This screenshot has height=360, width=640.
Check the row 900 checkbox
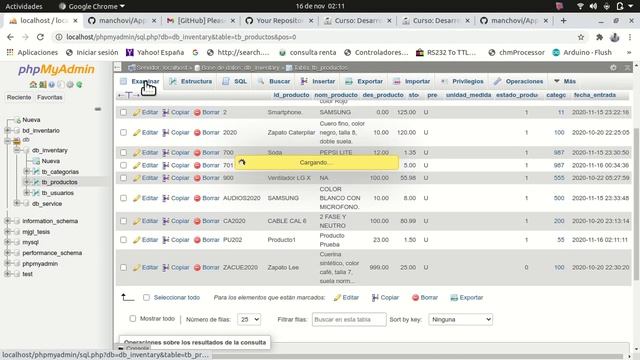point(123,178)
